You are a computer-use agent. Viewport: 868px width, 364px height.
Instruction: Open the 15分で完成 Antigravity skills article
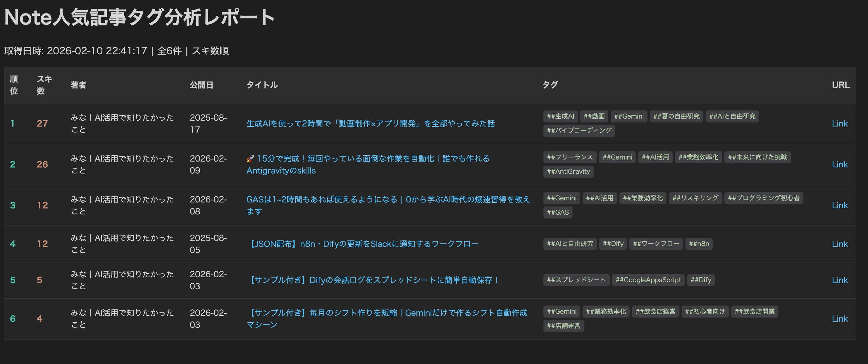(368, 164)
